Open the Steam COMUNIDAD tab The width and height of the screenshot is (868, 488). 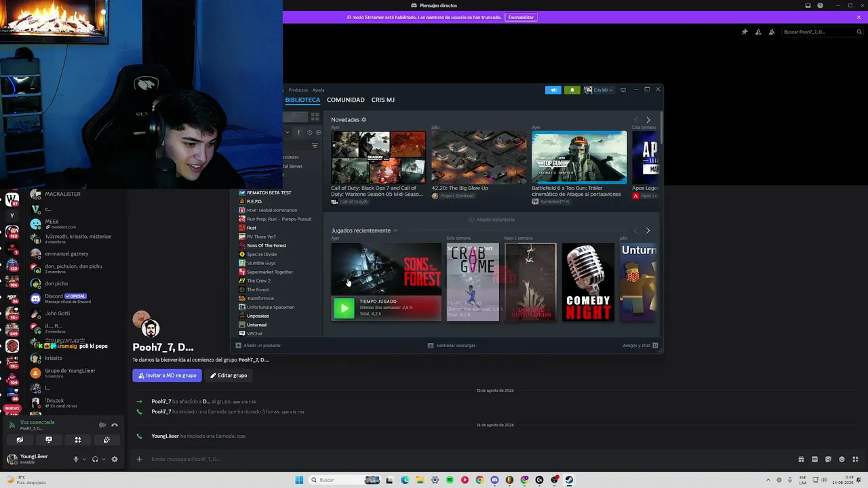pos(346,100)
